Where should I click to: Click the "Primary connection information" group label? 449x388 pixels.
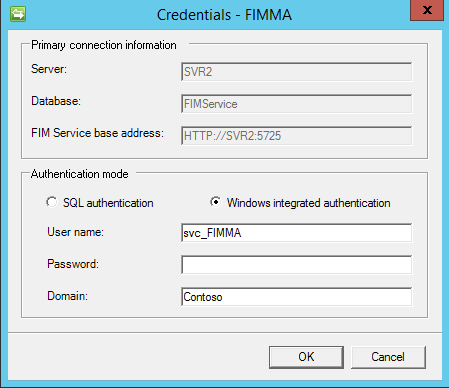coord(104,45)
